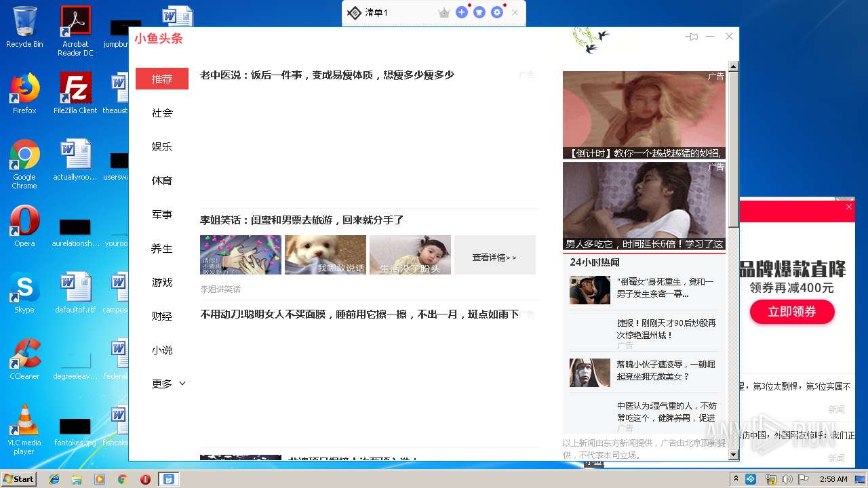Click the Opera taskbar icon

coord(145,479)
